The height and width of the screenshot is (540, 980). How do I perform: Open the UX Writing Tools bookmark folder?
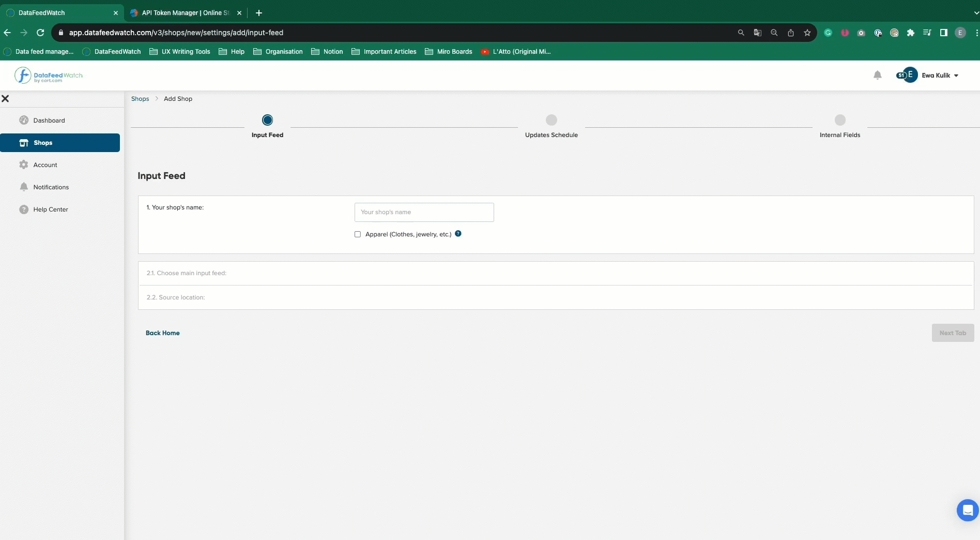point(180,52)
